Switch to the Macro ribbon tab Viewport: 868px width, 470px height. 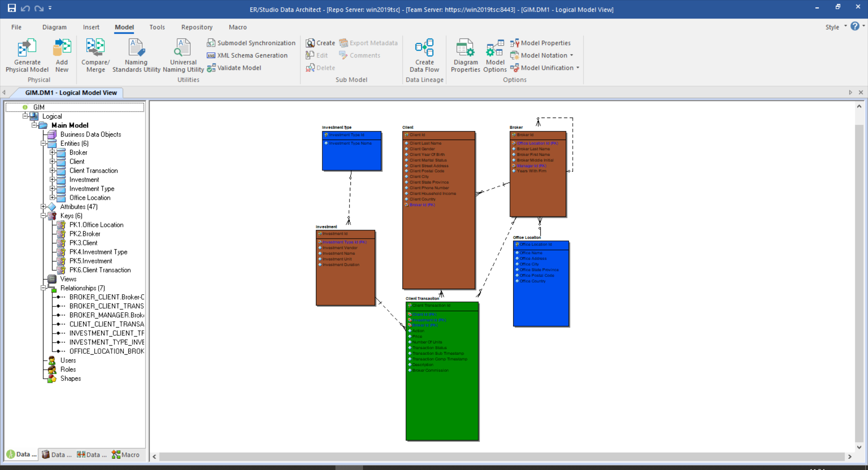pos(237,27)
